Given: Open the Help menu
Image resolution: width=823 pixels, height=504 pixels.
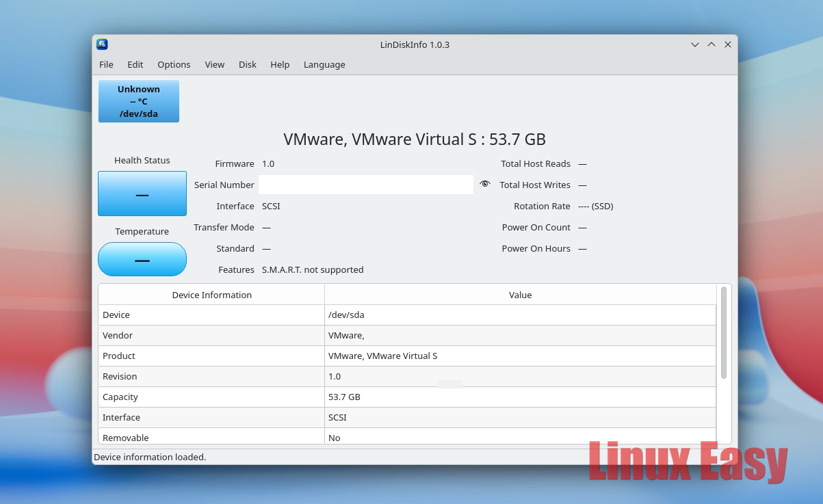Looking at the screenshot, I should tap(280, 64).
